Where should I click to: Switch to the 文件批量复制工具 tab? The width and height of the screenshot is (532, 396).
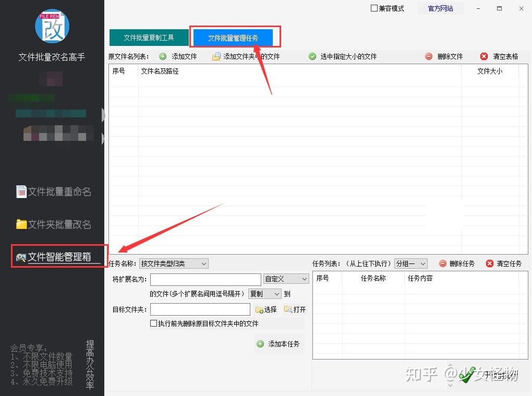(x=149, y=37)
